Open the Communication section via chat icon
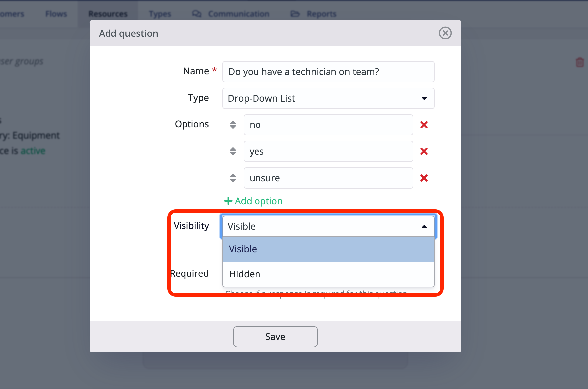588x389 pixels. tap(196, 14)
